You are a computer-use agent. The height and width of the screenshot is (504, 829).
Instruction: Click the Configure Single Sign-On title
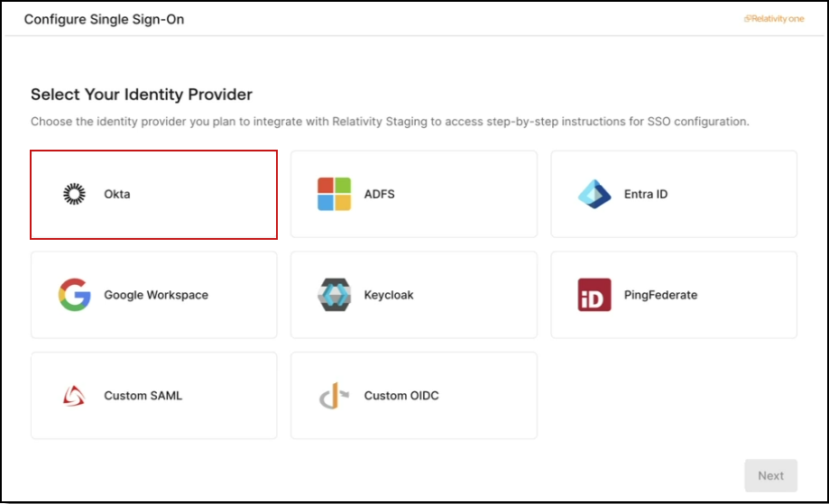(104, 19)
